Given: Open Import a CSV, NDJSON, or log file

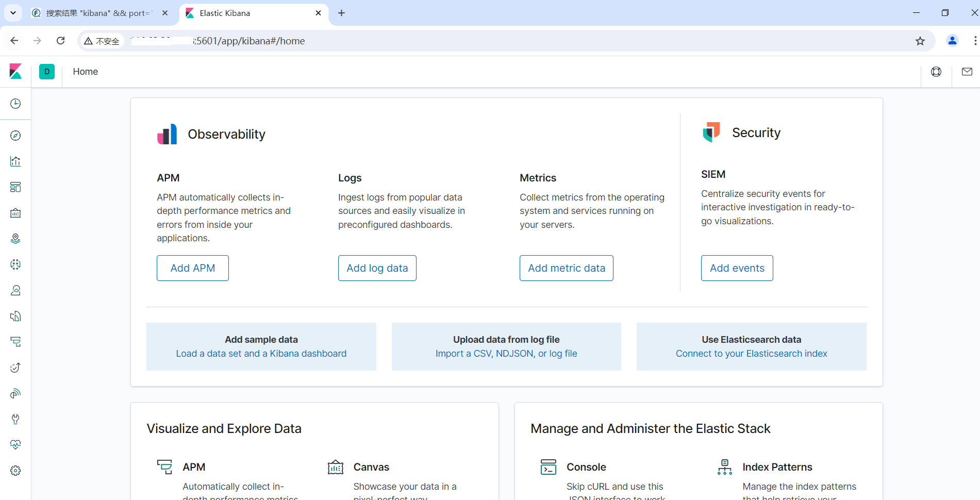Looking at the screenshot, I should [506, 354].
